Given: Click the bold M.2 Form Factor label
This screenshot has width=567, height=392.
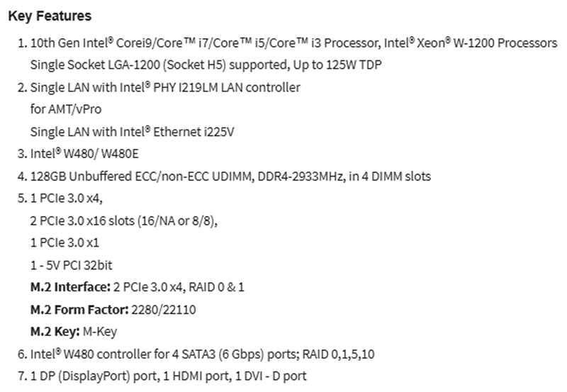Looking at the screenshot, I should point(78,309).
